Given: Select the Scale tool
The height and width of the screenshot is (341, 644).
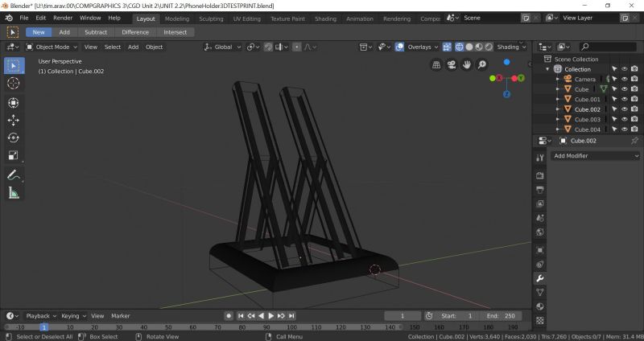Looking at the screenshot, I should tap(14, 155).
